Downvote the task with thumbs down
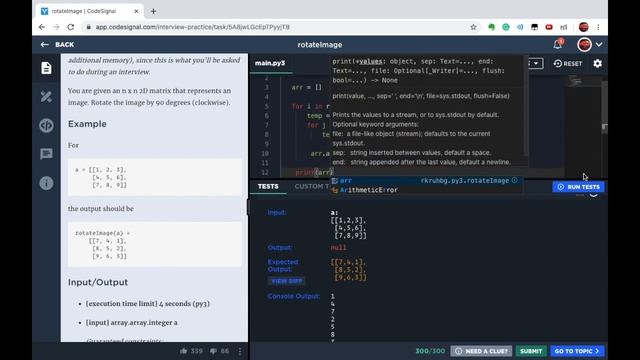The height and width of the screenshot is (360, 640). pos(213,351)
